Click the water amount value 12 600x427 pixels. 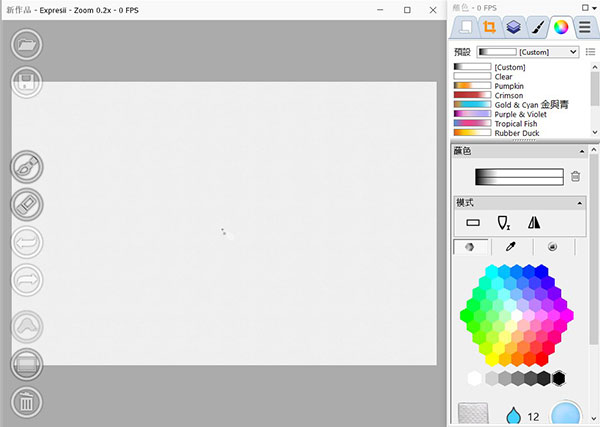(533, 417)
